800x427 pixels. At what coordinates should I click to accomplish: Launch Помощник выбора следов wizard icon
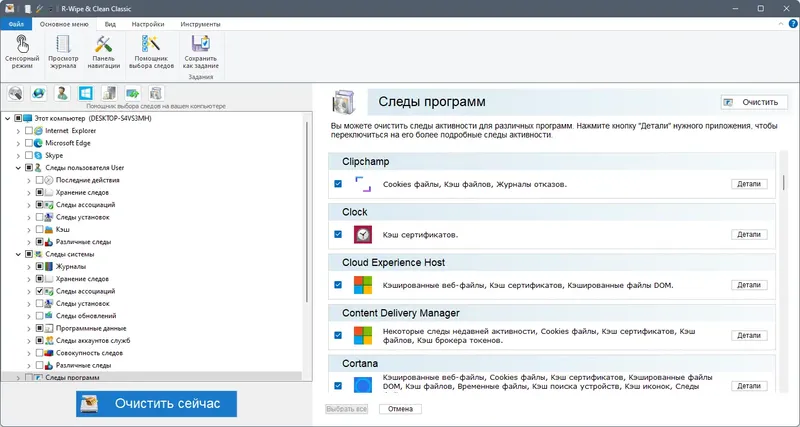(x=151, y=44)
